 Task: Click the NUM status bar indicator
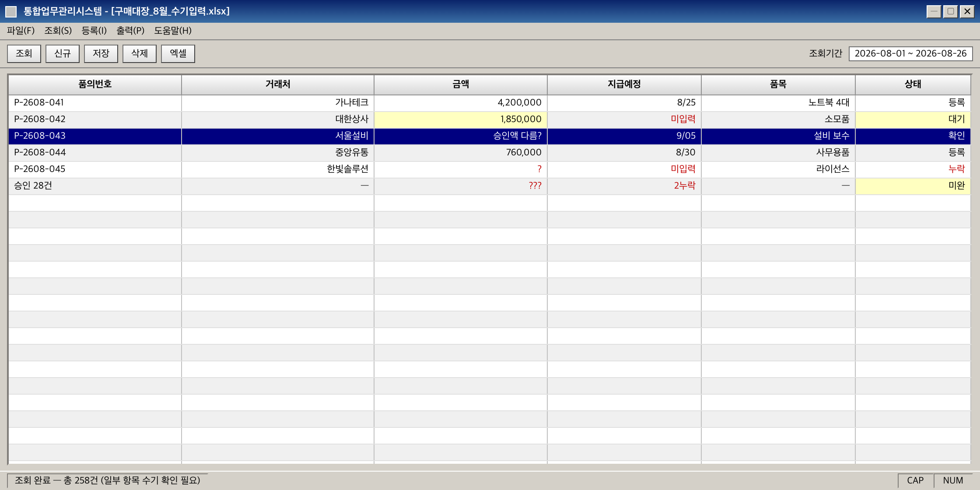(953, 480)
